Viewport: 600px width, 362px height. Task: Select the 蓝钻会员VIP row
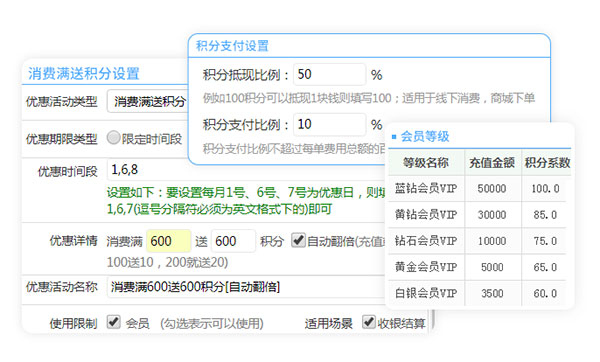[478, 189]
